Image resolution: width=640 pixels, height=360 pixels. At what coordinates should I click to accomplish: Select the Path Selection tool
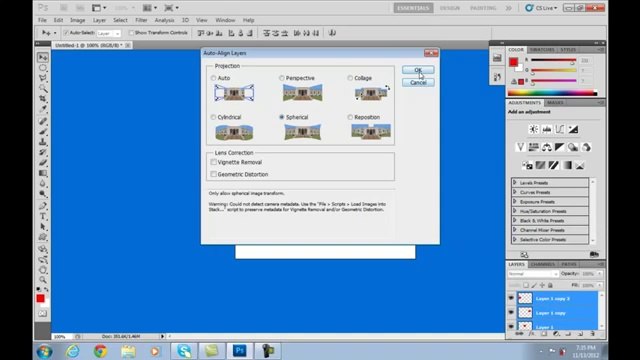pos(43,227)
